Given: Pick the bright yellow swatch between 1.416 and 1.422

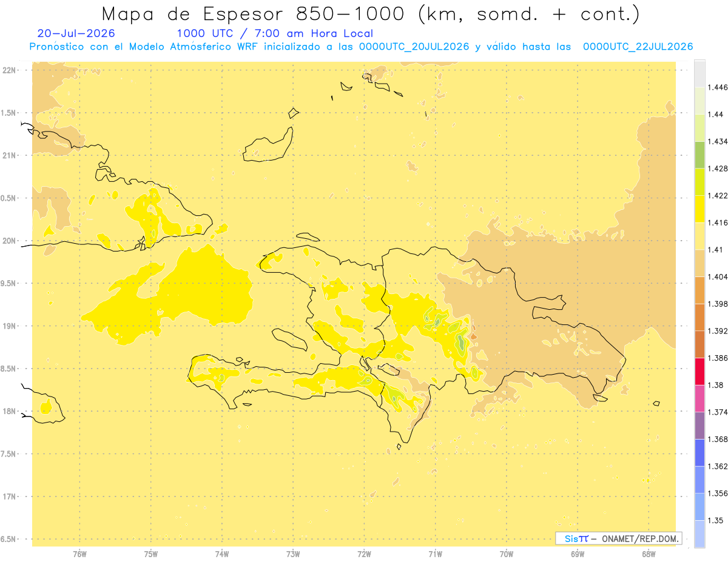Looking at the screenshot, I should coord(699,209).
